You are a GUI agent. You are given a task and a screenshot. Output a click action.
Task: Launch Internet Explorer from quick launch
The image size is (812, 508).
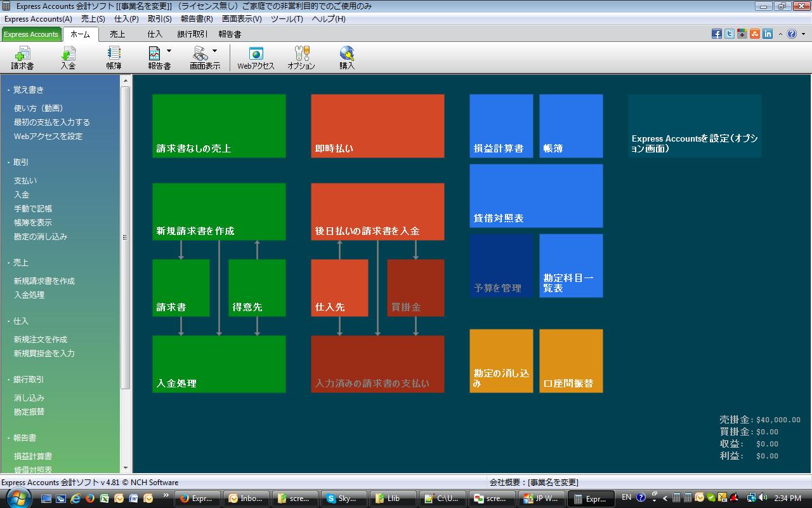(76, 498)
